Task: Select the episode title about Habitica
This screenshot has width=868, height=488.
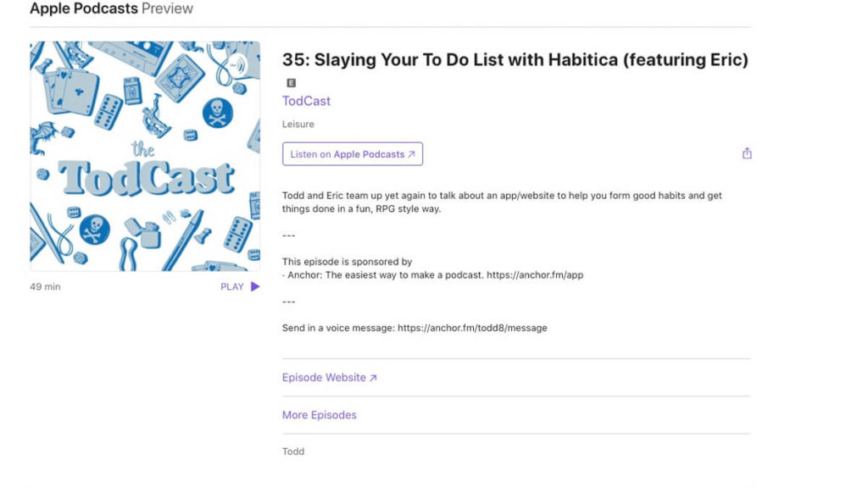Action: [515, 61]
